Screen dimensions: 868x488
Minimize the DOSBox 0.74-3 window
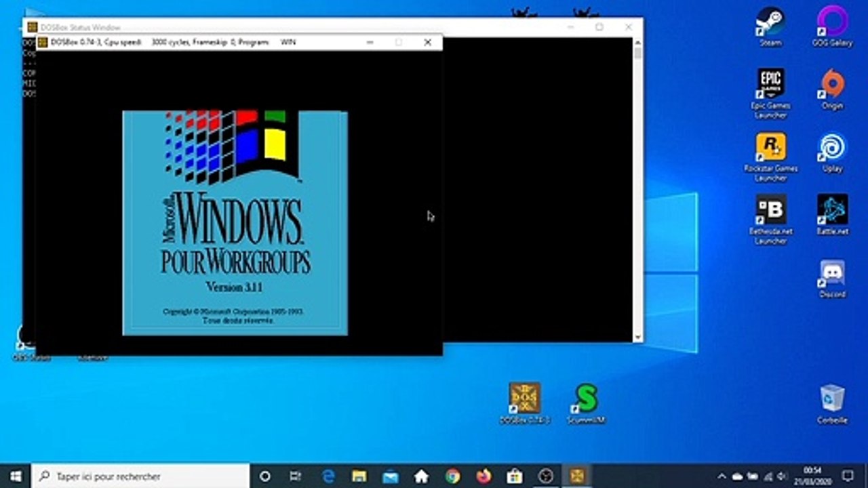[370, 42]
